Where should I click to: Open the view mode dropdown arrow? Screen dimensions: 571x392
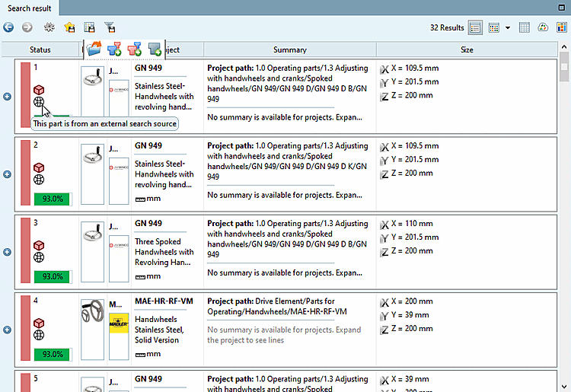508,27
